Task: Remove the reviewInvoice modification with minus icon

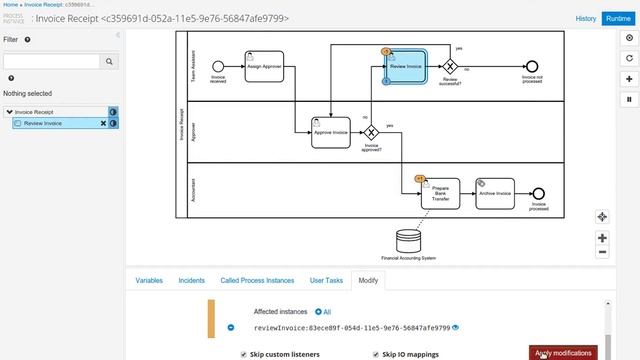Action: pyautogui.click(x=231, y=328)
